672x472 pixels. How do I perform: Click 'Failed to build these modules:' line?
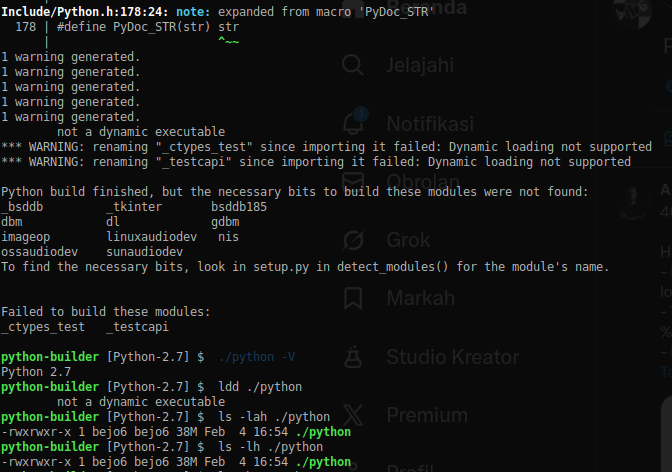pyautogui.click(x=106, y=312)
